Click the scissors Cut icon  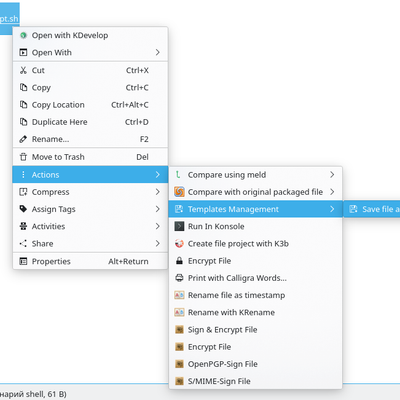(23, 70)
